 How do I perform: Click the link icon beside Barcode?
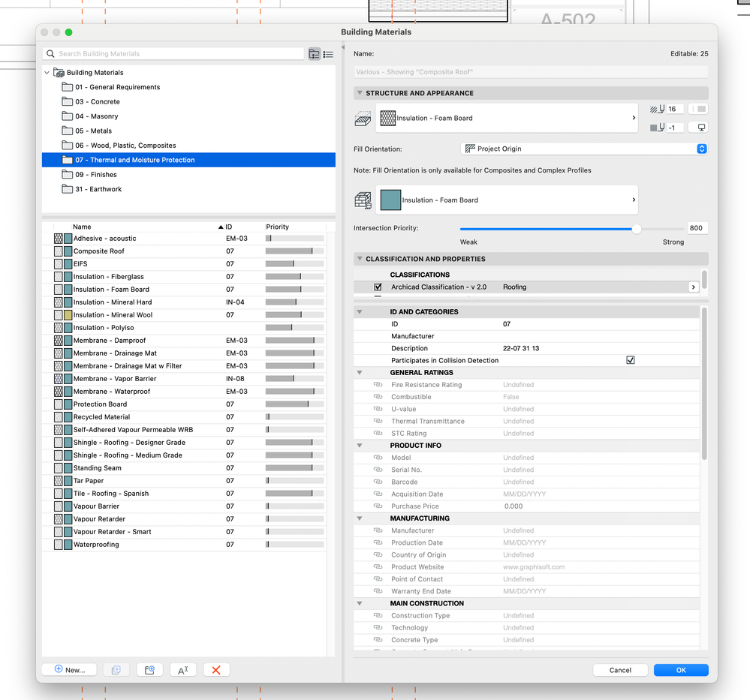(378, 482)
